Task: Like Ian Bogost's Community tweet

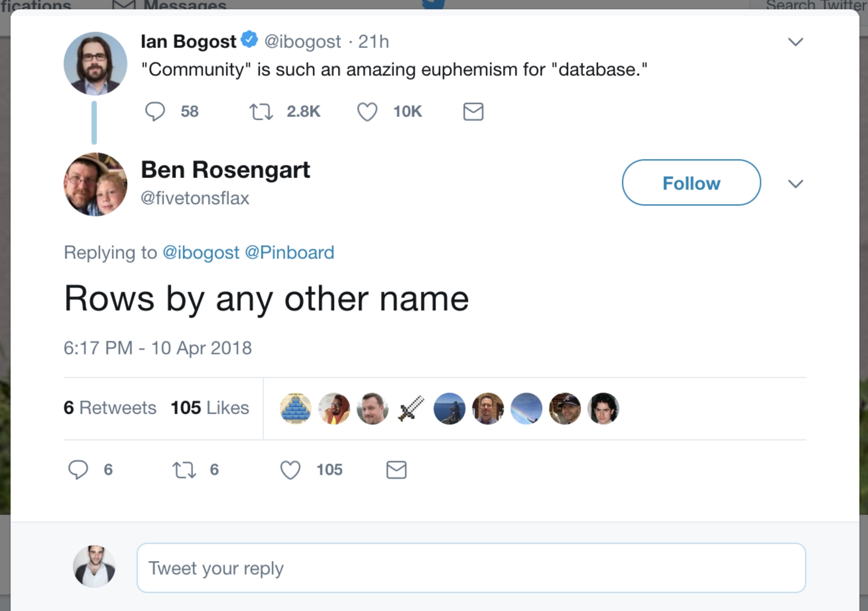Action: 367,112
